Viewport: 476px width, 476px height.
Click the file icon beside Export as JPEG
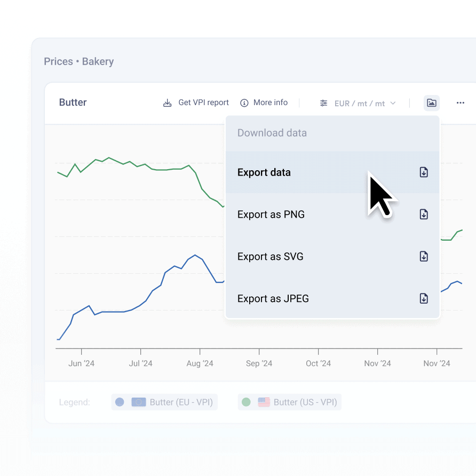424,299
